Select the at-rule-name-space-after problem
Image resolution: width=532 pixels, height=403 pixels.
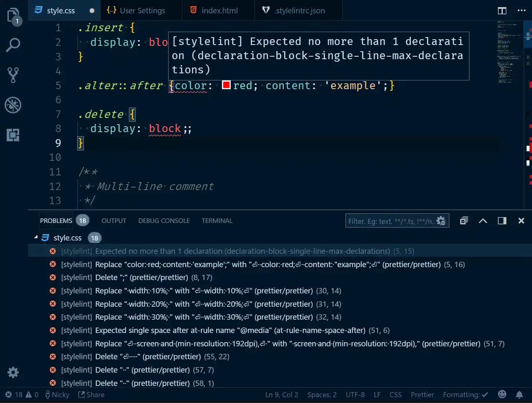pyautogui.click(x=280, y=330)
